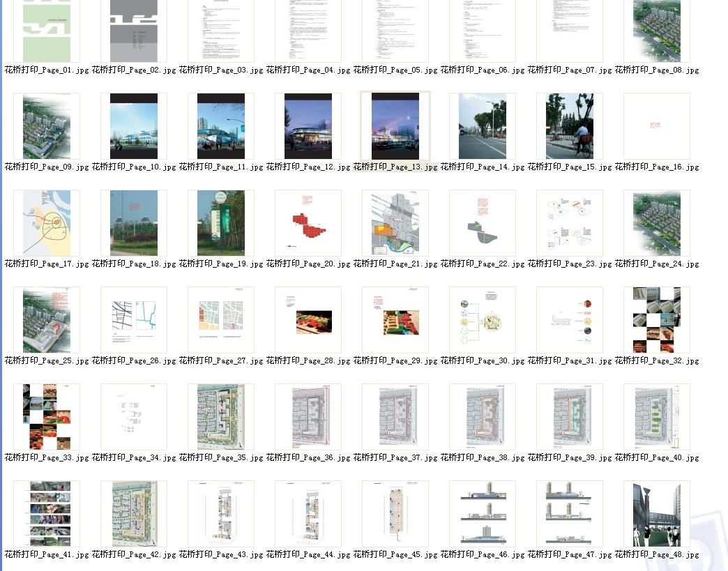Select thumbnail of 花桥打印_Page_23.jpg

(570, 223)
